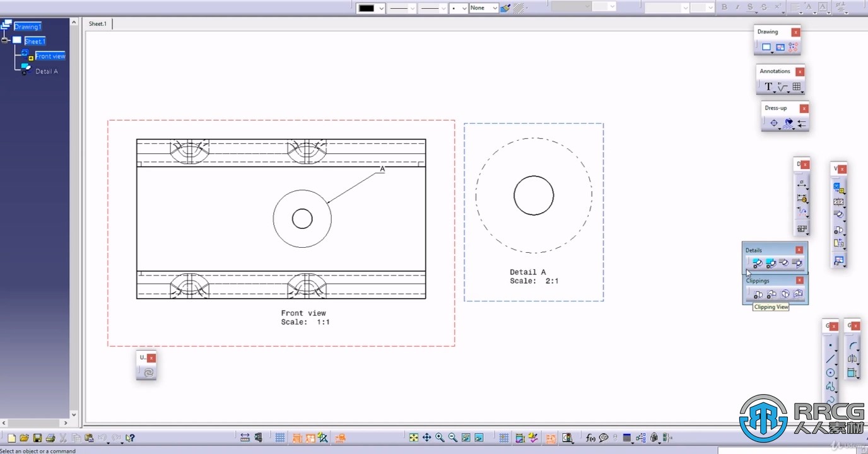Select the Quick Clipping View Profile icon
This screenshot has width=868, height=454.
[x=799, y=294]
